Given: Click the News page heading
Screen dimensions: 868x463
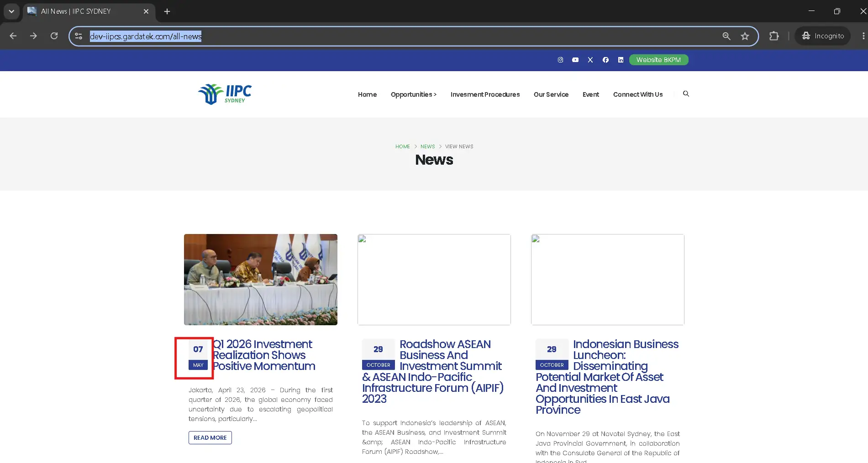Looking at the screenshot, I should [434, 160].
